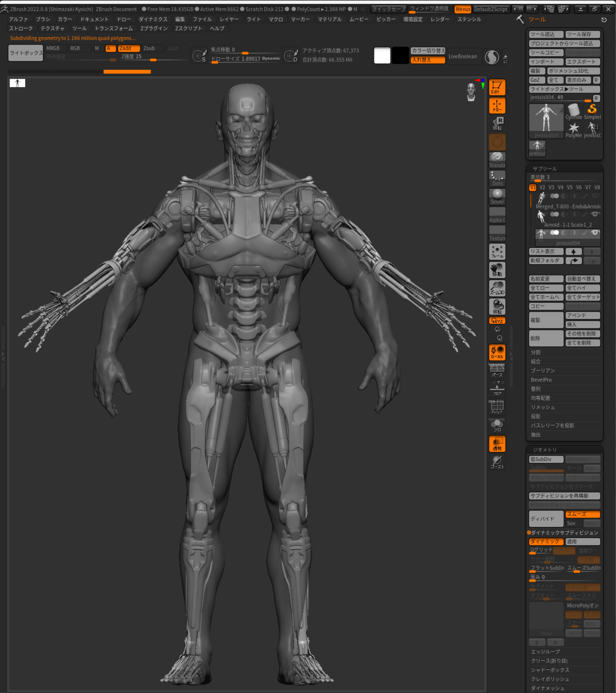Open the ZPlugin (Zプラグイン) menu
The width and height of the screenshot is (616, 693).
click(x=154, y=29)
